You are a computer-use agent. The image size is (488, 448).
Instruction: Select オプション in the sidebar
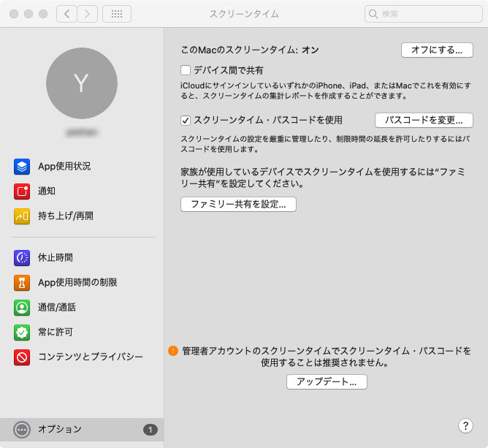tap(82, 430)
